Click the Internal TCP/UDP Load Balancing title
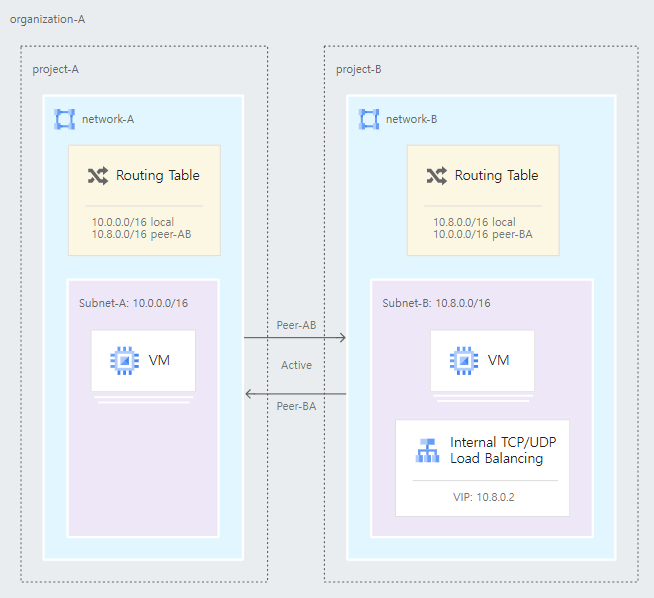The image size is (654, 598). (503, 450)
